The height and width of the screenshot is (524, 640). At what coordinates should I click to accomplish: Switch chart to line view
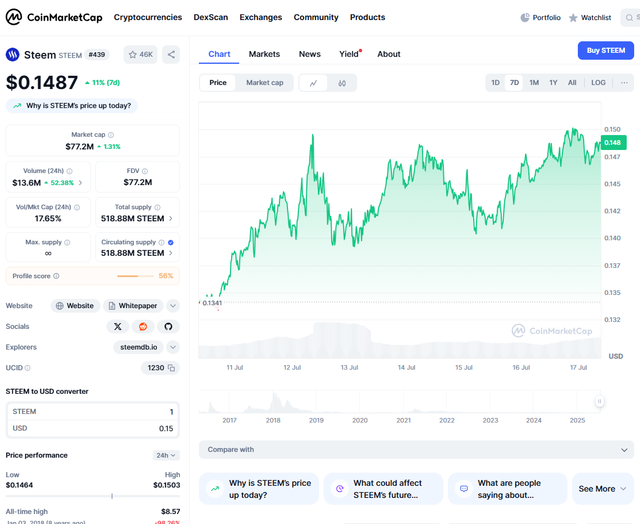(313, 83)
